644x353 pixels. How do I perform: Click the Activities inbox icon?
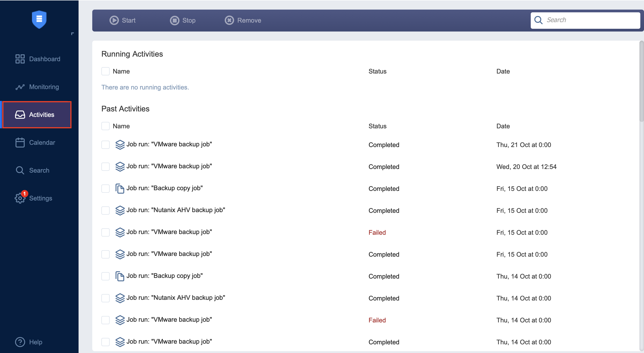click(20, 115)
